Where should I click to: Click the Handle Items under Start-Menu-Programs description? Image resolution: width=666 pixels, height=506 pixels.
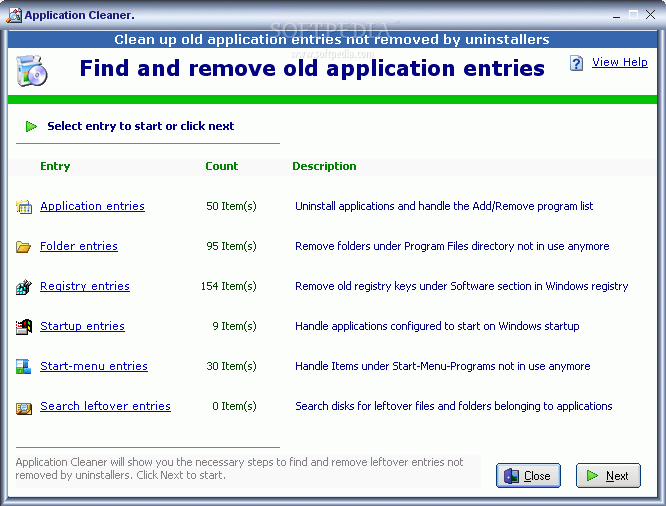443,366
